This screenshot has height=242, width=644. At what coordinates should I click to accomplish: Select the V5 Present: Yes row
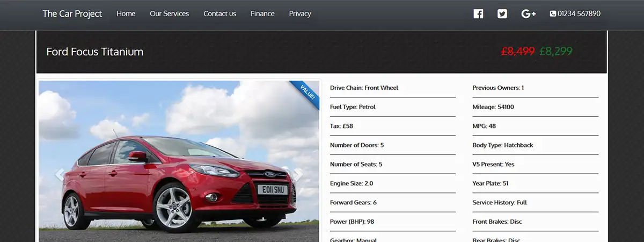click(535, 165)
